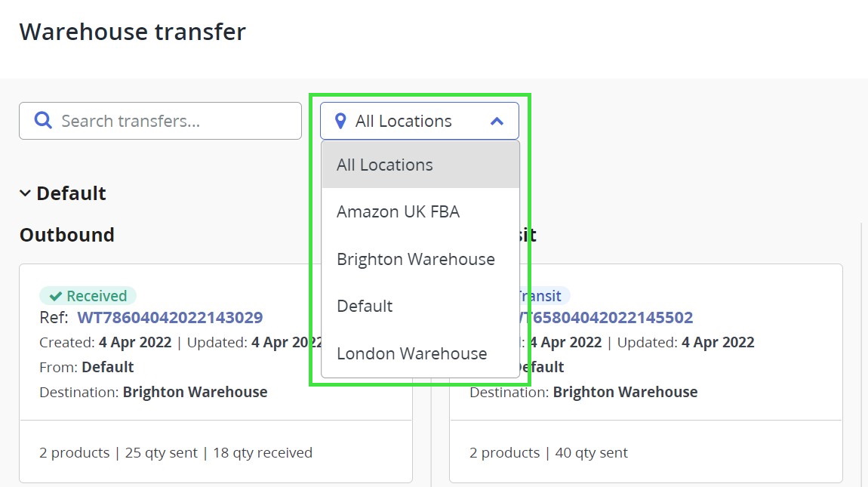Screen dimensions: 868x487
Task: Click the magnifier icon in search box
Action: click(44, 121)
